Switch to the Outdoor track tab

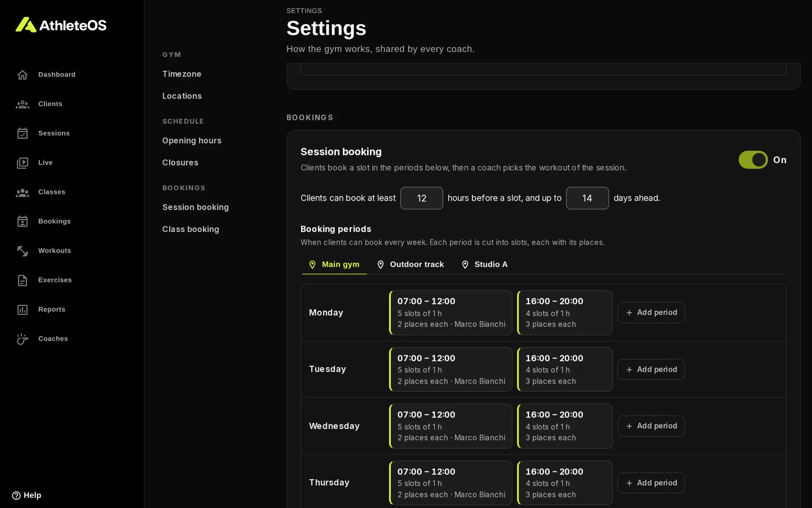click(x=410, y=265)
